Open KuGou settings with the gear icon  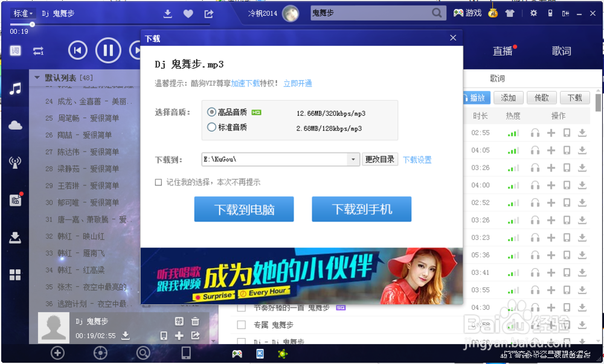click(533, 12)
